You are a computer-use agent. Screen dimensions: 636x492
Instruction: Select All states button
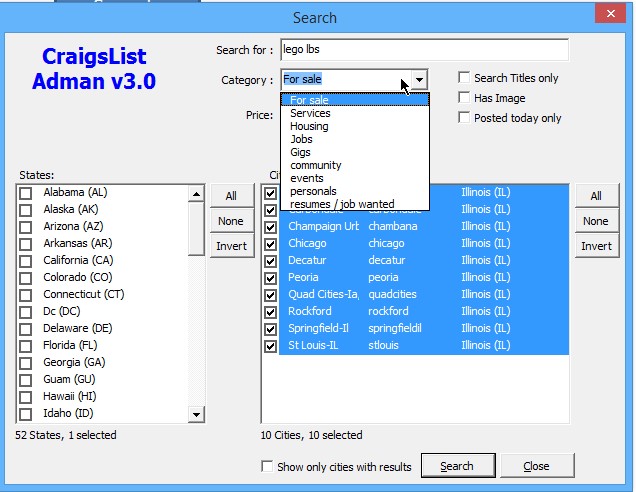point(232,196)
